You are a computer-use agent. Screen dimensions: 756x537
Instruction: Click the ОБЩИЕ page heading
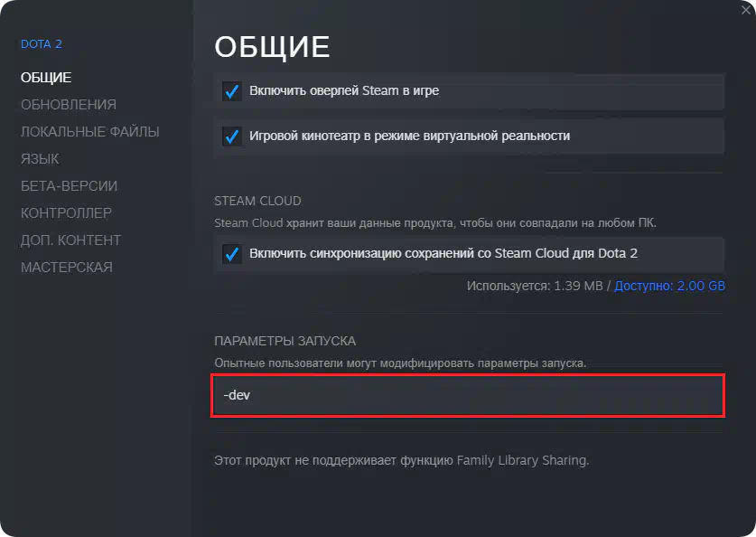pos(272,47)
